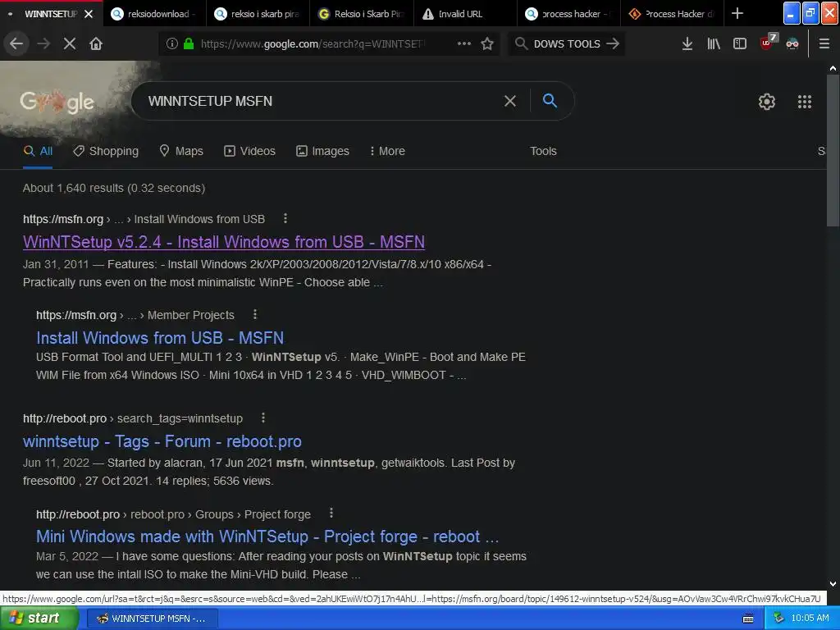Close the WINNTSETUP tab
The width and height of the screenshot is (840, 630).
(x=89, y=14)
